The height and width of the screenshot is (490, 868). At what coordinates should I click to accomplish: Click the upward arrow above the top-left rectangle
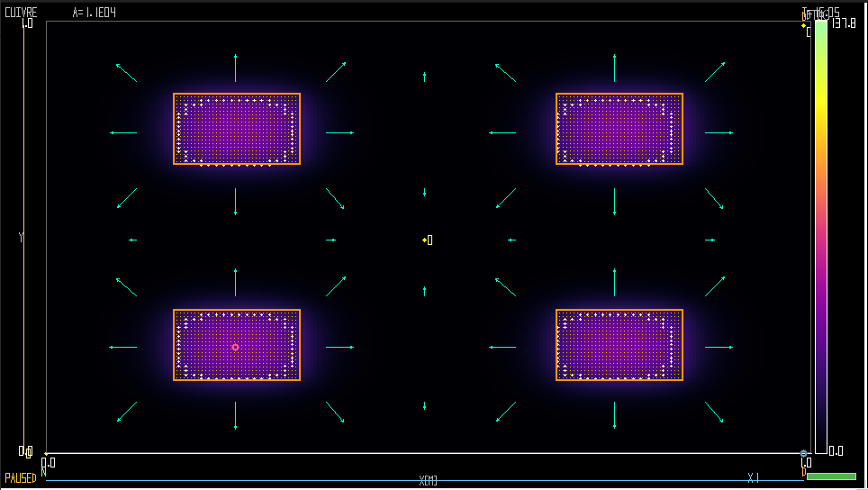tap(236, 68)
